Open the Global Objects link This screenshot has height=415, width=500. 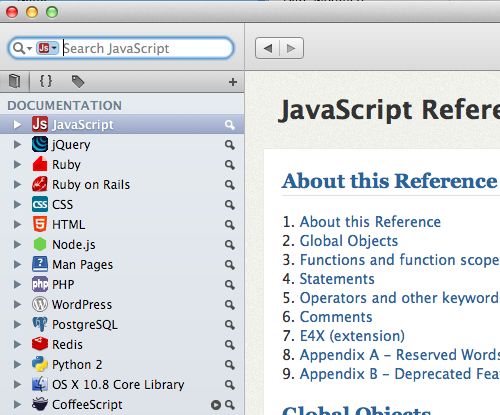point(349,241)
